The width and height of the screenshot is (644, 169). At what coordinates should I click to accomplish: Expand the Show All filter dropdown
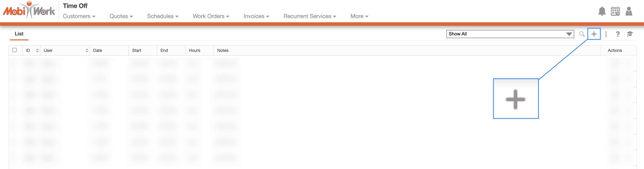point(510,34)
